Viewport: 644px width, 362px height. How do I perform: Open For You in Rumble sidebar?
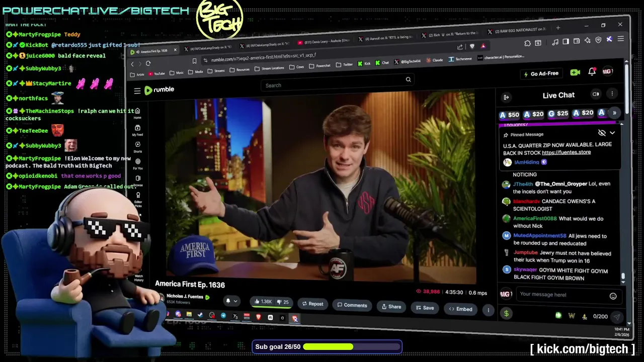coord(138,164)
